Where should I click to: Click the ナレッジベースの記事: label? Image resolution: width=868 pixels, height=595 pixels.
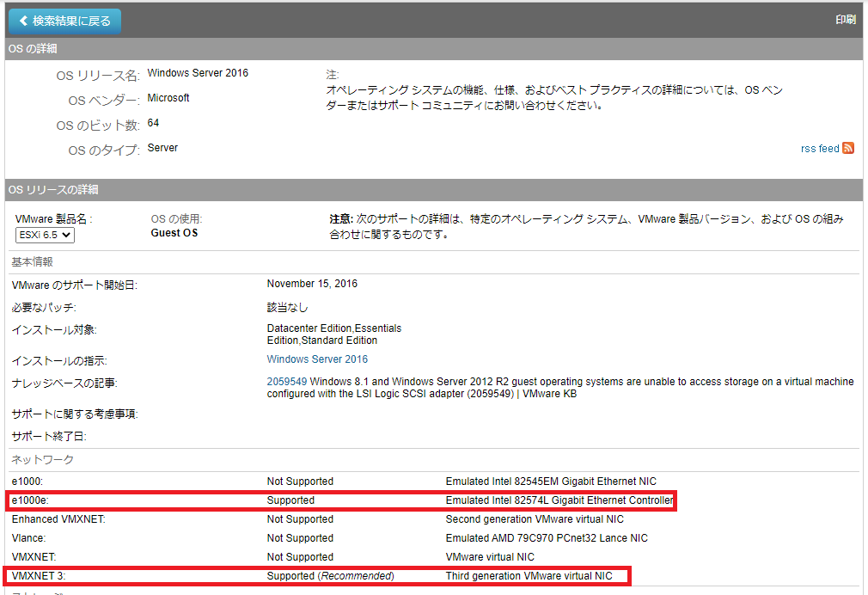[64, 383]
